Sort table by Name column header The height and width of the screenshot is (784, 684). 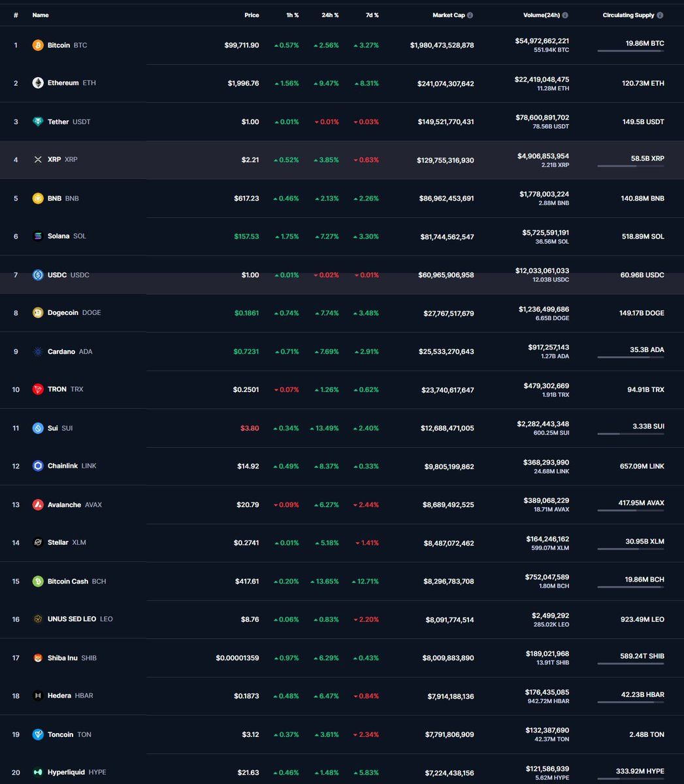(x=41, y=15)
